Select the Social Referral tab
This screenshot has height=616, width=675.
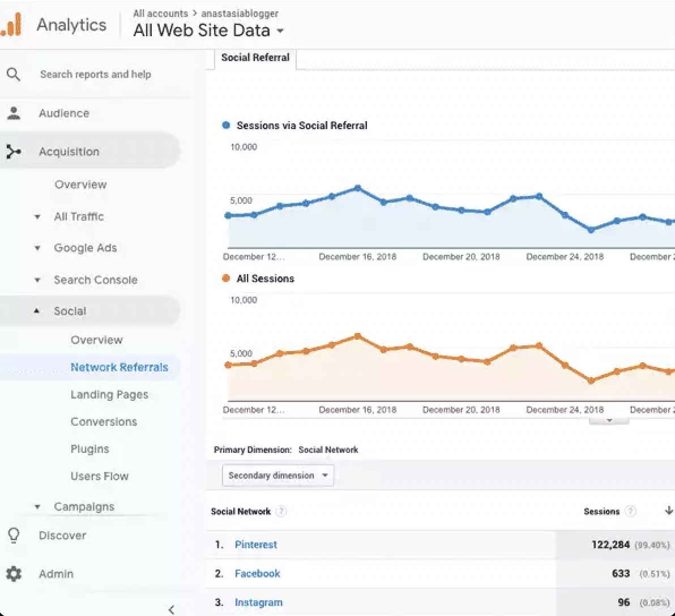click(x=255, y=58)
